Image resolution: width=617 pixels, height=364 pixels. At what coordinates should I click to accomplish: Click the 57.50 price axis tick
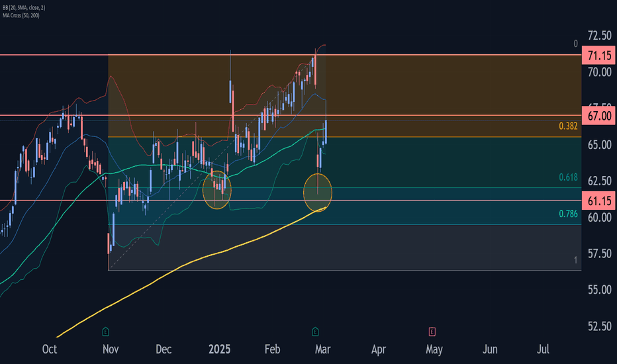click(x=600, y=253)
